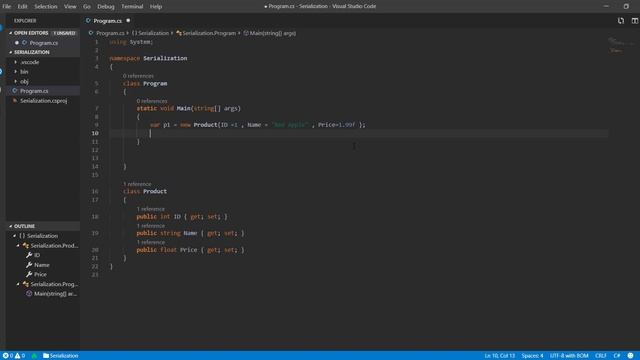Click the errors and warnings status indicator
The image size is (640, 360).
point(14,356)
